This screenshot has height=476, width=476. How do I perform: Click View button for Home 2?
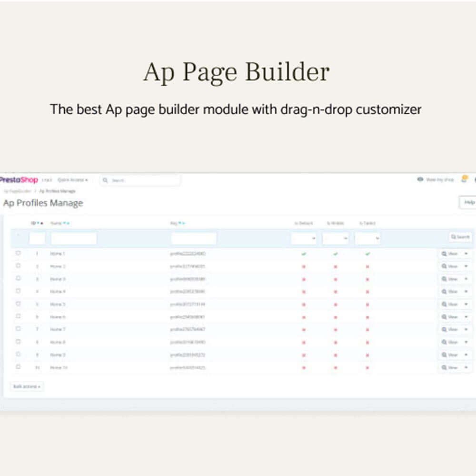[450, 266]
